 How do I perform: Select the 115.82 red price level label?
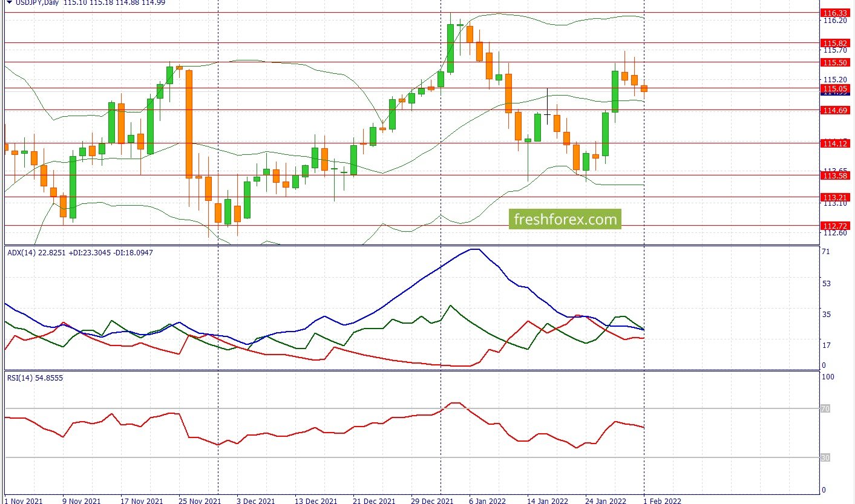click(835, 43)
